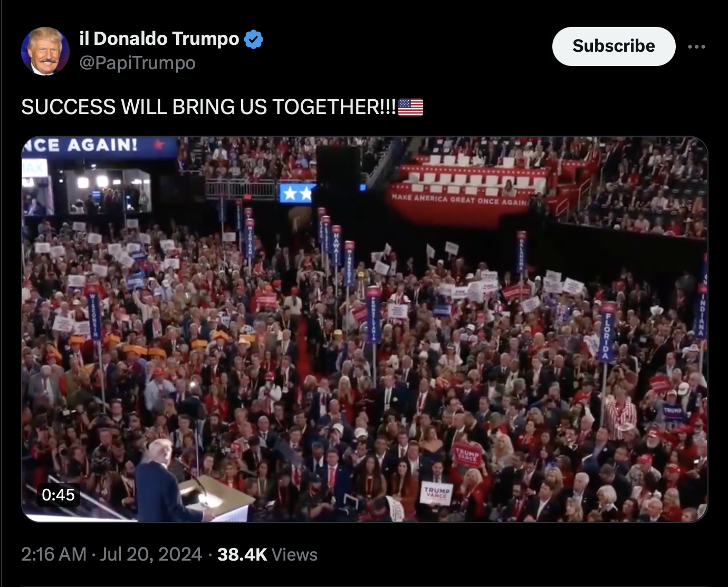Select the SUCCESS WILL BRING US TOGETHER text
This screenshot has height=587, width=728.
(208, 107)
